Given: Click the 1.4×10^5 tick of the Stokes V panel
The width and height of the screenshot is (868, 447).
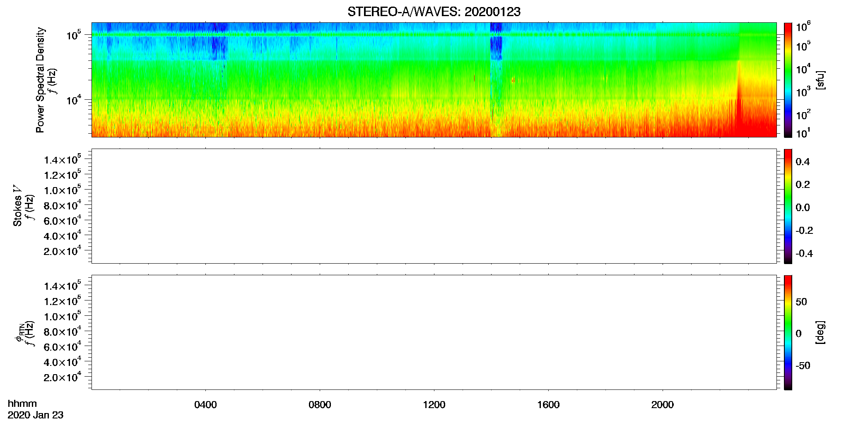Looking at the screenshot, I should click(x=63, y=159).
